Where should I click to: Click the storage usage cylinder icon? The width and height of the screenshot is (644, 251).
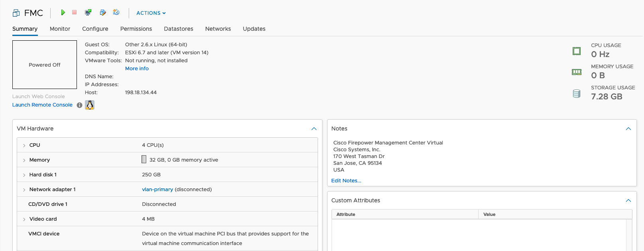click(x=576, y=94)
